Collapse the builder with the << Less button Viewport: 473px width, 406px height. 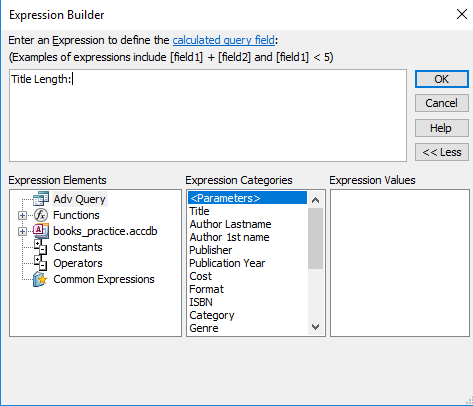pos(442,152)
